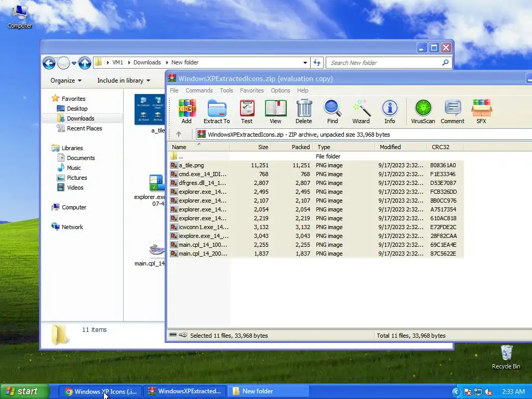Click Explorer's up folder arrow button

coord(85,63)
